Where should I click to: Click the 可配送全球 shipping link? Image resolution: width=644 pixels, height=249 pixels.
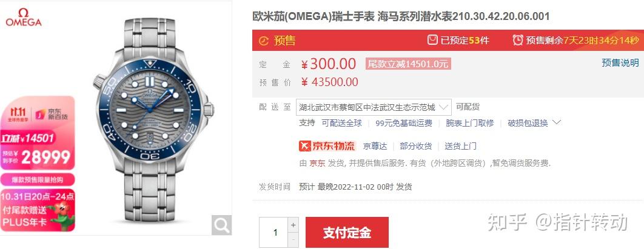pyautogui.click(x=342, y=123)
